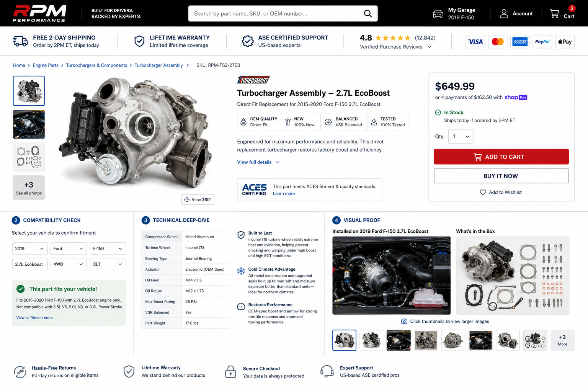Click the Expert Support headset icon
This screenshot has height=392, width=588.
[x=327, y=371]
